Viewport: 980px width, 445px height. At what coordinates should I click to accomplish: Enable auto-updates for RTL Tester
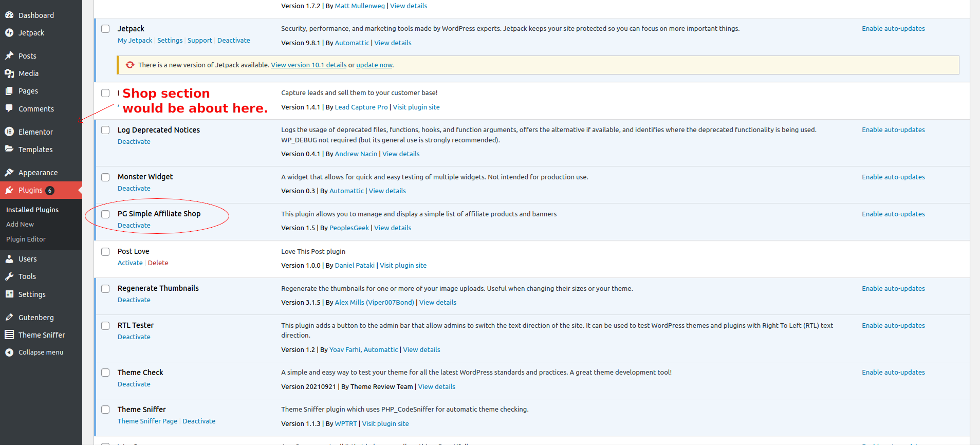pyautogui.click(x=893, y=326)
